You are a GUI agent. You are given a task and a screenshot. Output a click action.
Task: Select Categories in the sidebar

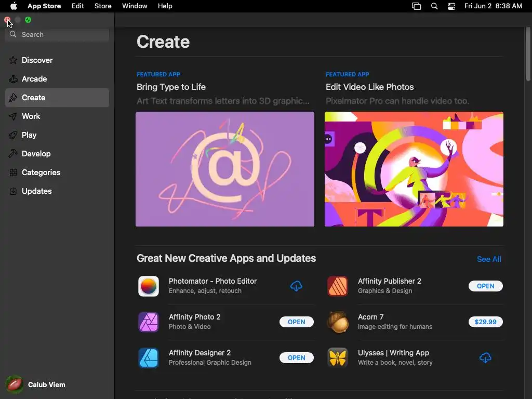pyautogui.click(x=57, y=172)
